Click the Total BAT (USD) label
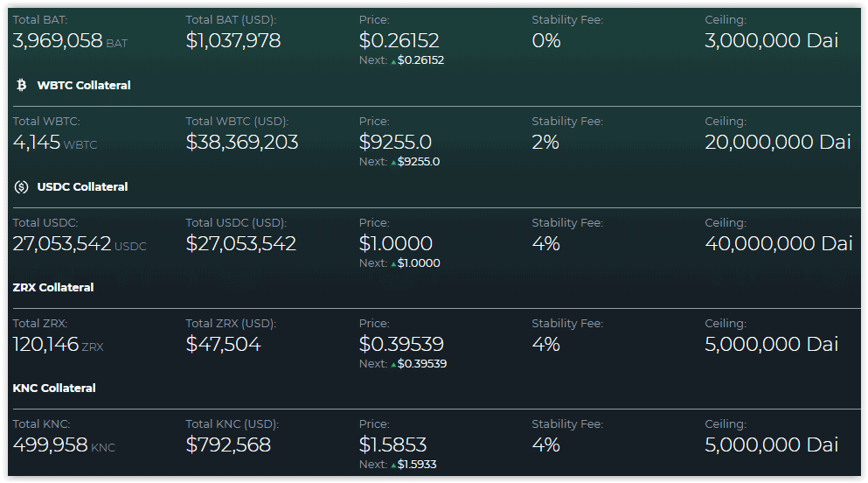 click(x=231, y=20)
